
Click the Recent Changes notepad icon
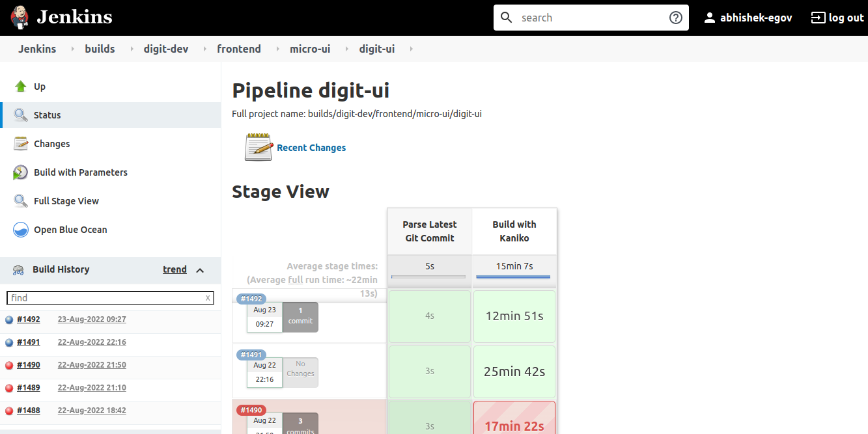tap(258, 147)
